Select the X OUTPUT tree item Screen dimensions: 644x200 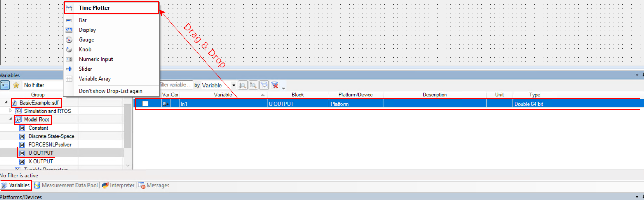pyautogui.click(x=41, y=161)
